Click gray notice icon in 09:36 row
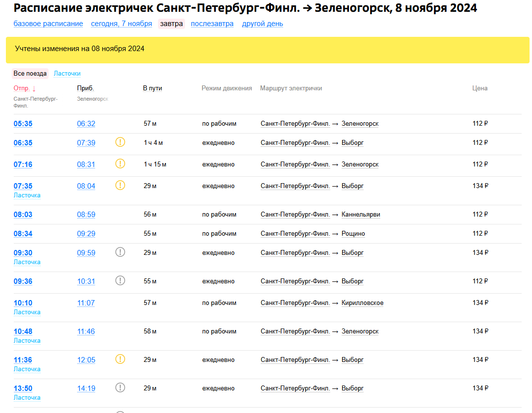The width and height of the screenshot is (532, 413). 120,280
